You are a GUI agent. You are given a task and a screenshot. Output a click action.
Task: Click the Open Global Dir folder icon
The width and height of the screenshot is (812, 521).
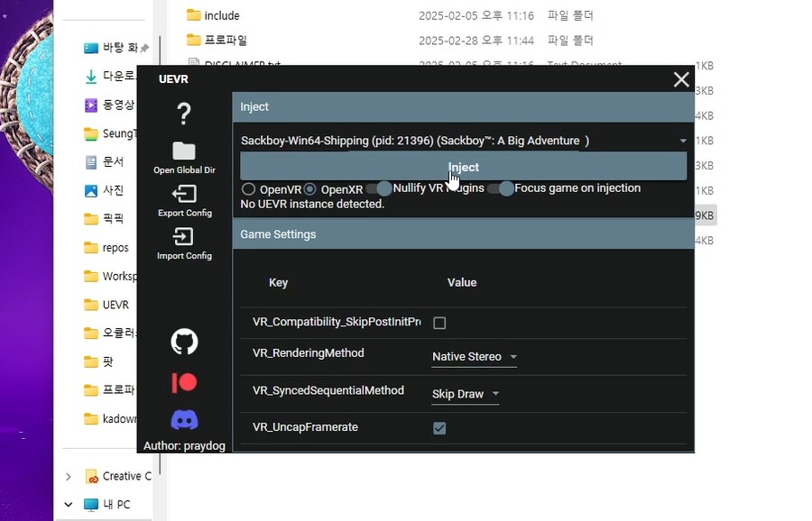(184, 151)
